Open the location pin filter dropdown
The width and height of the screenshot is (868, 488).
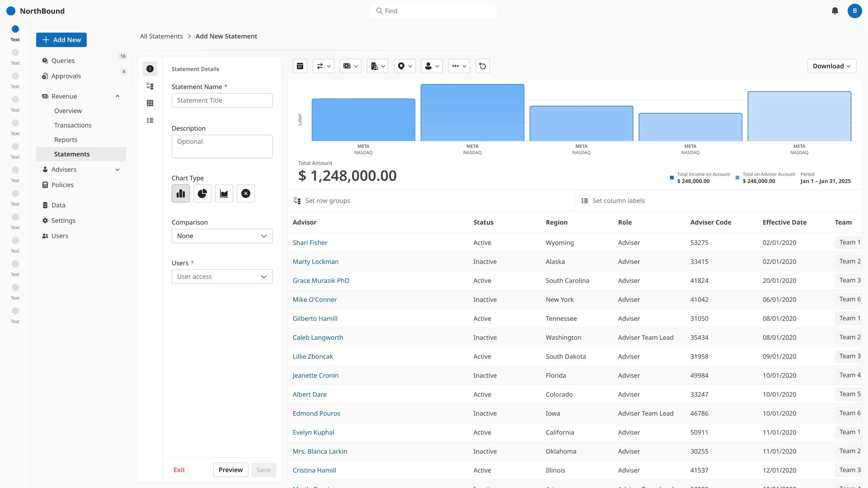(x=404, y=66)
